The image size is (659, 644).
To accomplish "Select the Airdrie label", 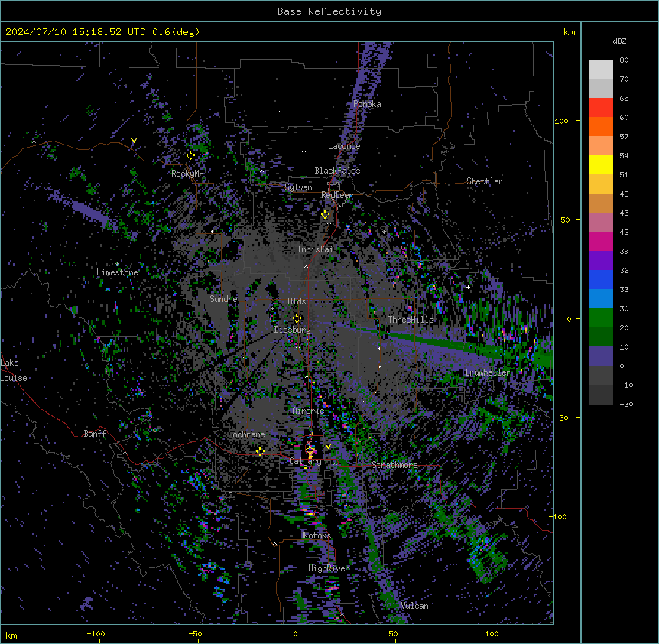I will pyautogui.click(x=308, y=411).
